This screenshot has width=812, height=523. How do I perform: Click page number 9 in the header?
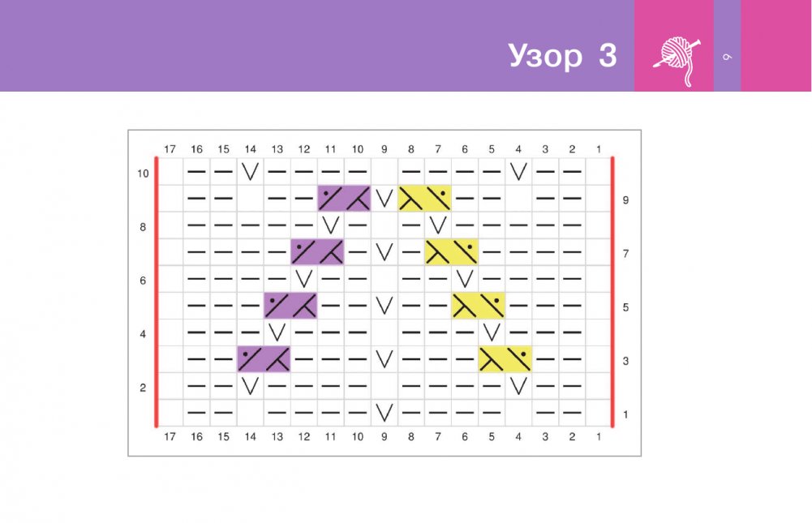(728, 57)
